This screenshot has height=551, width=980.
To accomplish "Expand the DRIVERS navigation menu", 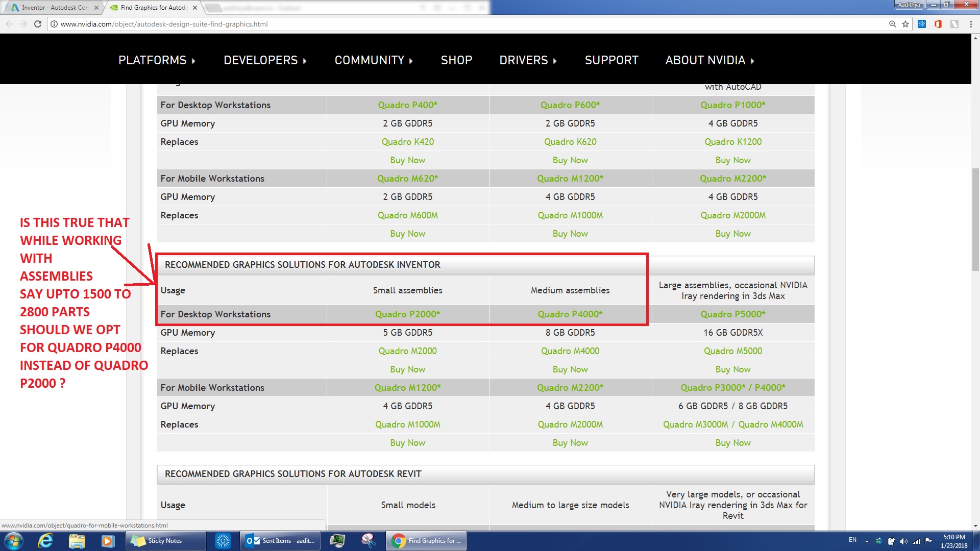I will 528,60.
